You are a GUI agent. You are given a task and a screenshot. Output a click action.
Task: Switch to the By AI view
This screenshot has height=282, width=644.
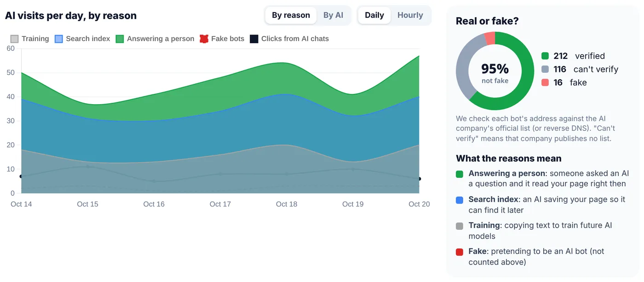[x=333, y=15]
